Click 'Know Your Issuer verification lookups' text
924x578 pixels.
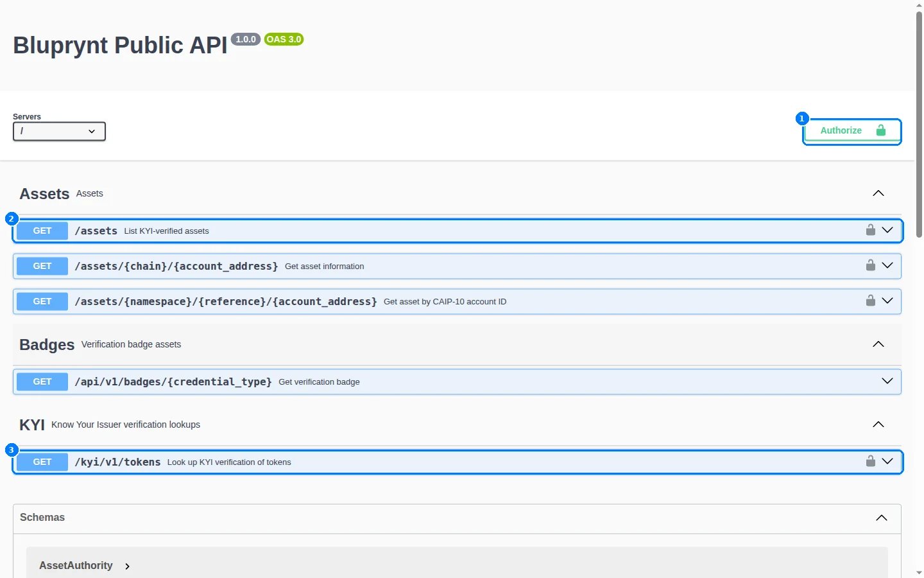coord(126,425)
